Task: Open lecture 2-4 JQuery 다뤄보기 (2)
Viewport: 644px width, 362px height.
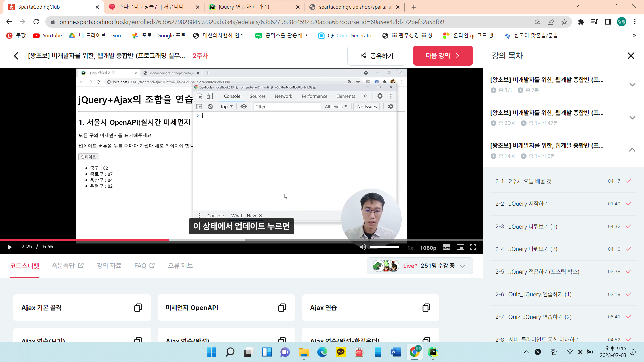Action: (563, 249)
